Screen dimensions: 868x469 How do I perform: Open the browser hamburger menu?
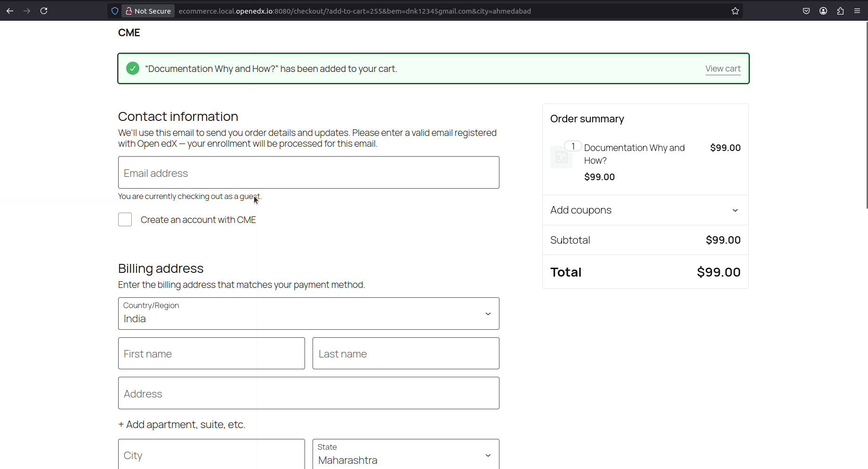tap(857, 11)
